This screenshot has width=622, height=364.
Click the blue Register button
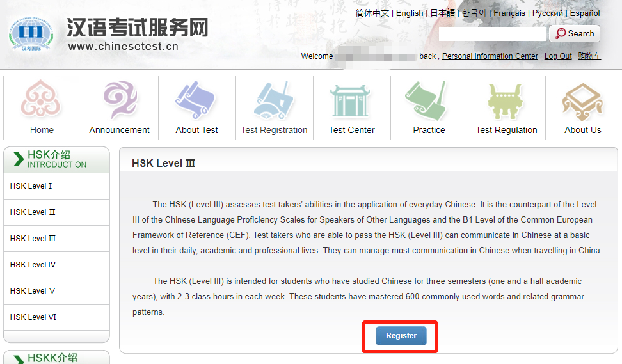click(x=401, y=336)
